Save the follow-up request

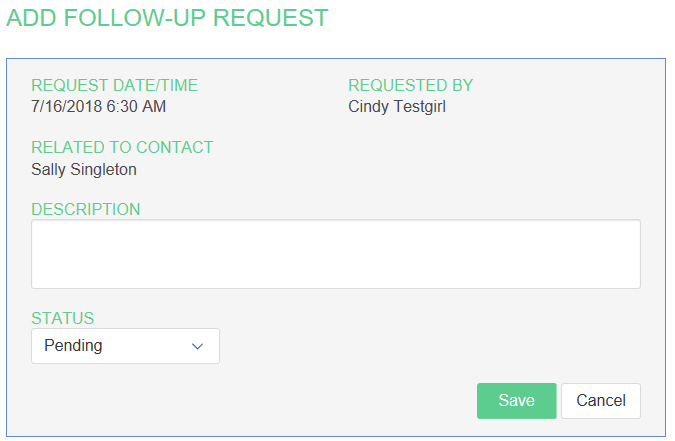[516, 400]
